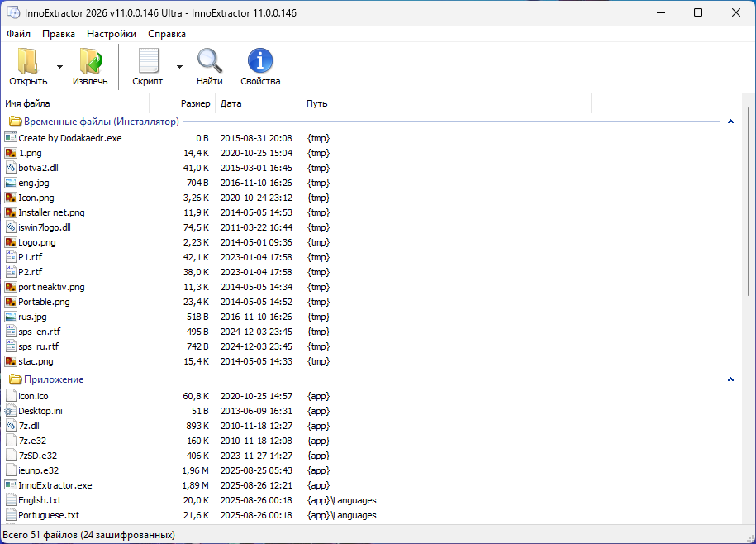Open the Справка menu
Screen dimensions: 756x544
click(x=167, y=34)
